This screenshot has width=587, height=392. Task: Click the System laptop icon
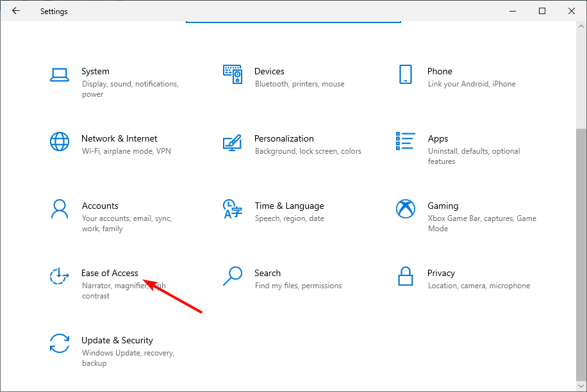60,74
